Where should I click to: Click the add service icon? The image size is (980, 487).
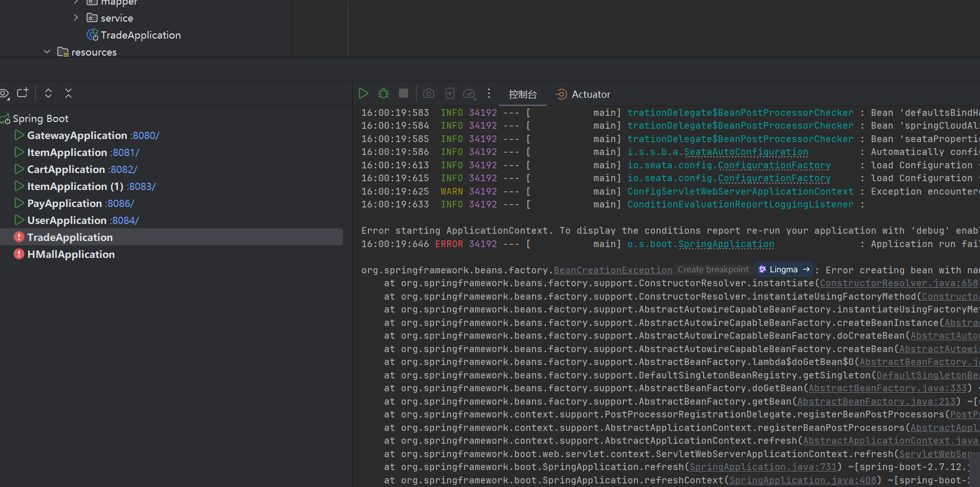[23, 93]
